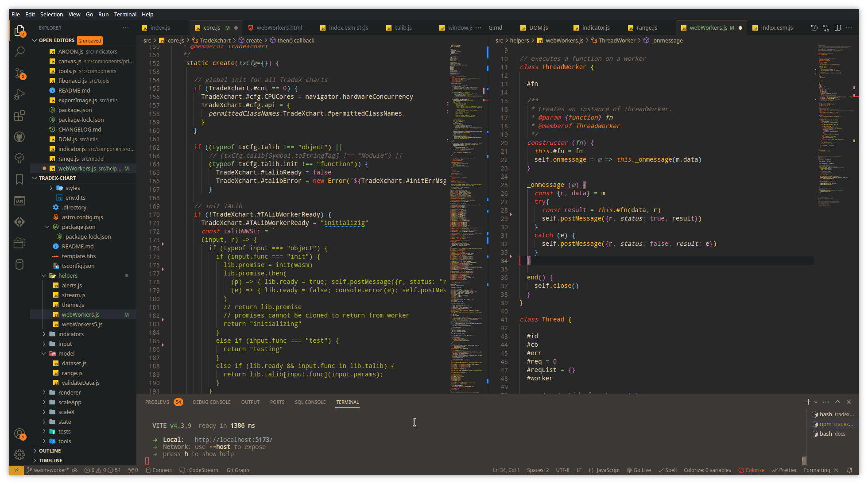868x484 pixels.
Task: Click CodeStream in status bar
Action: pos(199,470)
